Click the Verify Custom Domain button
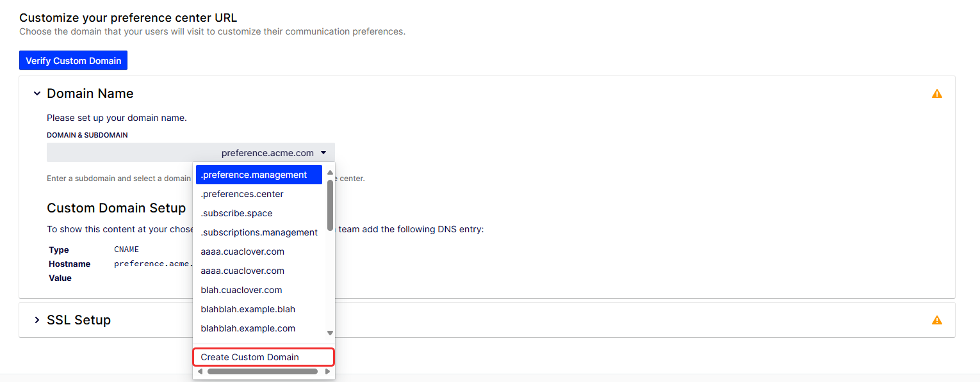Image resolution: width=980 pixels, height=382 pixels. pos(73,61)
